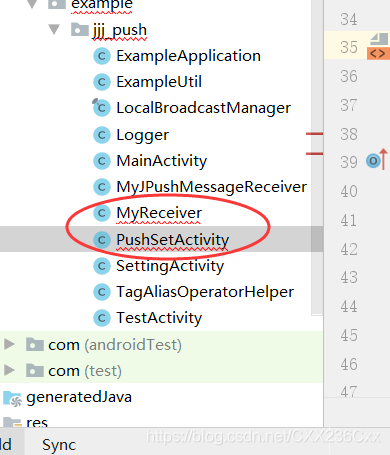Open the Sync tab at the bottom
Viewport: 390px width, 455px height.
[59, 445]
